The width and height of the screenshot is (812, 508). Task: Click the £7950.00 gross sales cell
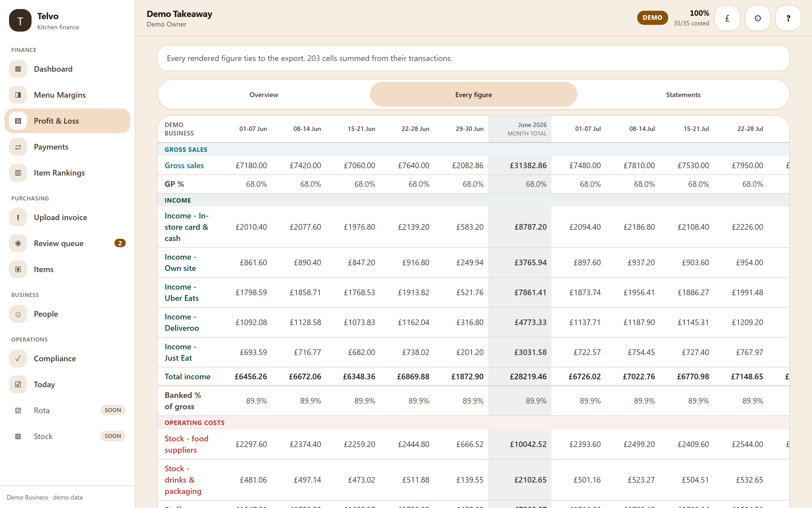point(747,166)
